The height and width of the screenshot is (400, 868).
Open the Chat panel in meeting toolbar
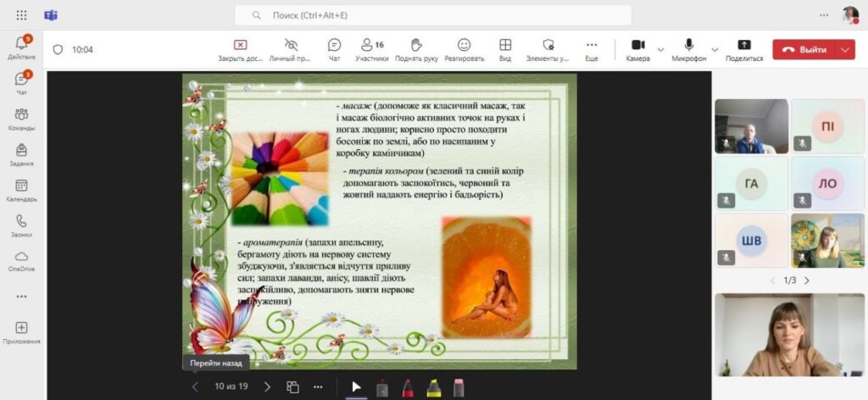click(334, 49)
